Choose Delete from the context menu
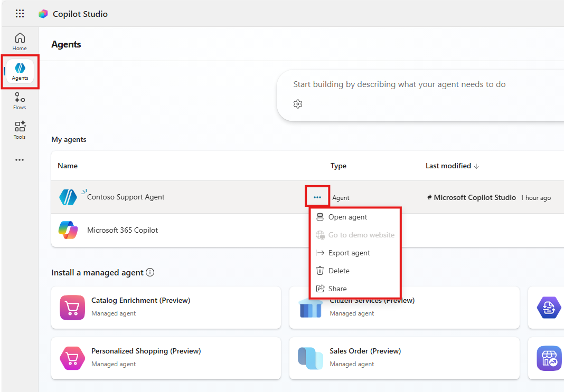 coord(355,271)
